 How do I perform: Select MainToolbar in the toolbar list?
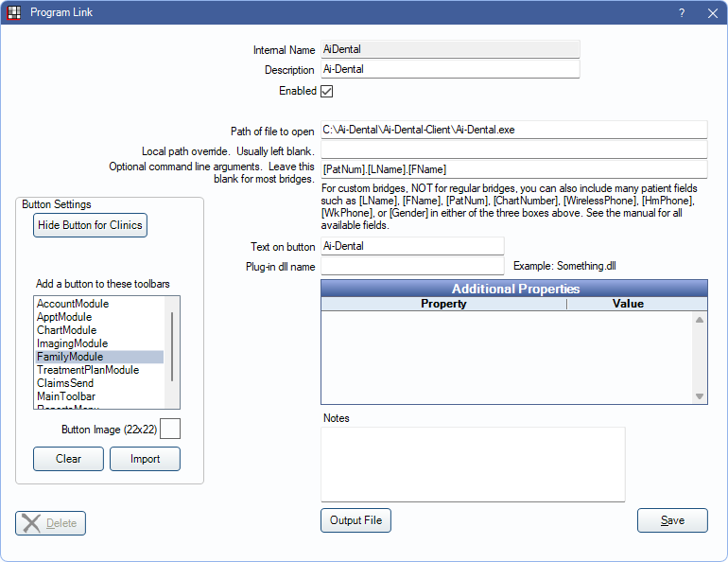click(66, 396)
